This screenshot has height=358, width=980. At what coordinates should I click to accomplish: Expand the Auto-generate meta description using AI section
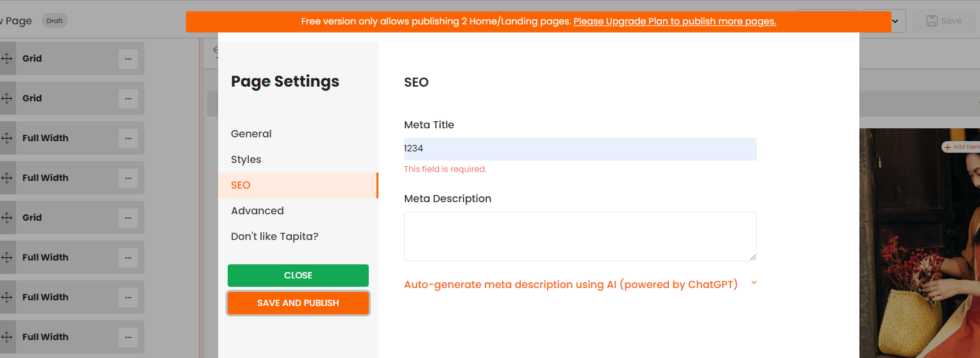pos(571,284)
